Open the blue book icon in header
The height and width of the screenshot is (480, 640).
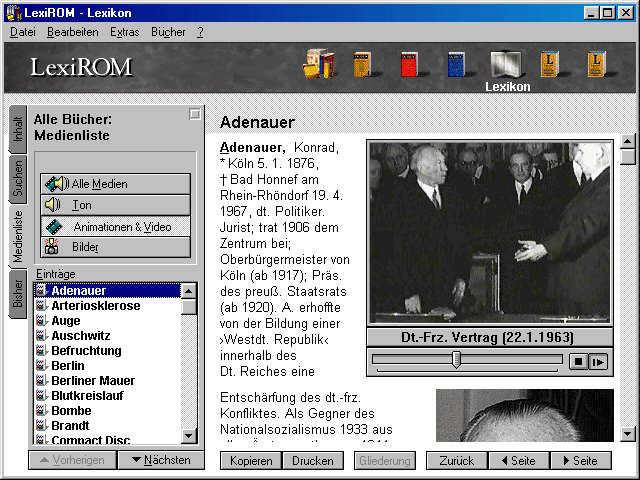[456, 64]
